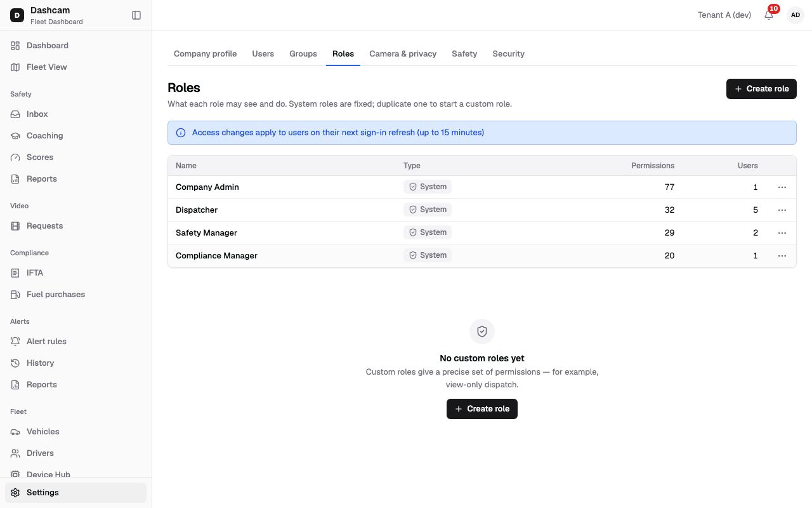This screenshot has width=812, height=508.
Task: Open Settings in the sidebar
Action: (x=75, y=493)
